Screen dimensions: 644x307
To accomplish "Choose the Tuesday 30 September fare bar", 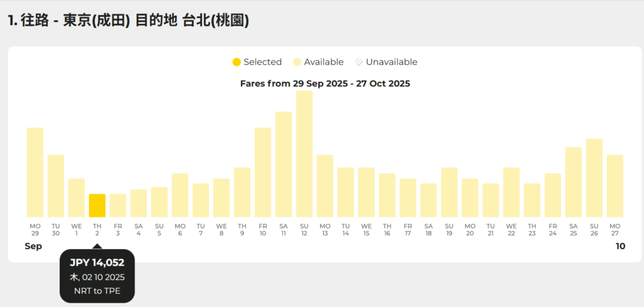I will click(56, 186).
